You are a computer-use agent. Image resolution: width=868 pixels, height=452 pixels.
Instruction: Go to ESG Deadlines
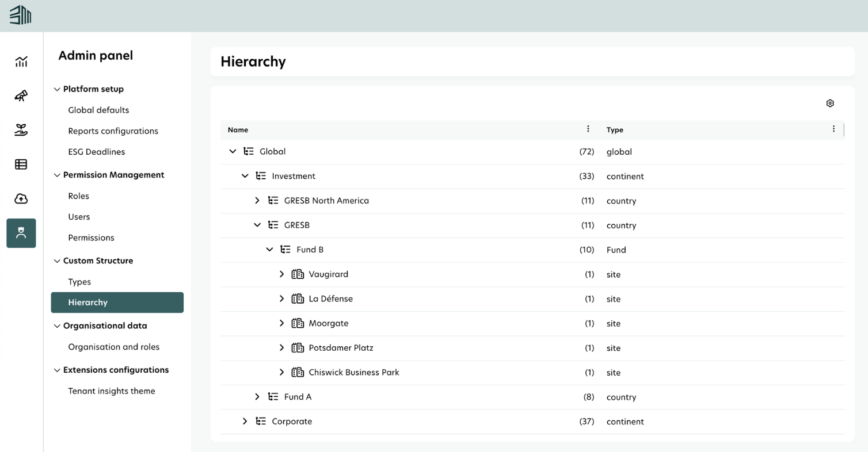coord(96,152)
